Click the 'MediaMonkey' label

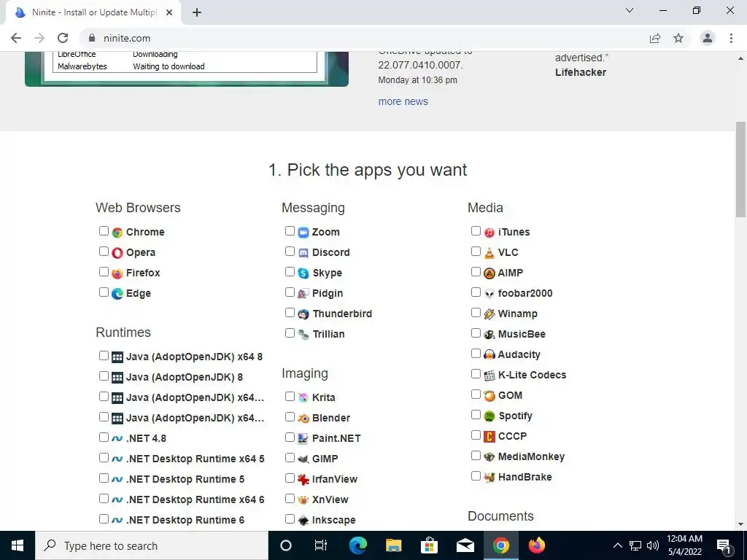click(531, 456)
